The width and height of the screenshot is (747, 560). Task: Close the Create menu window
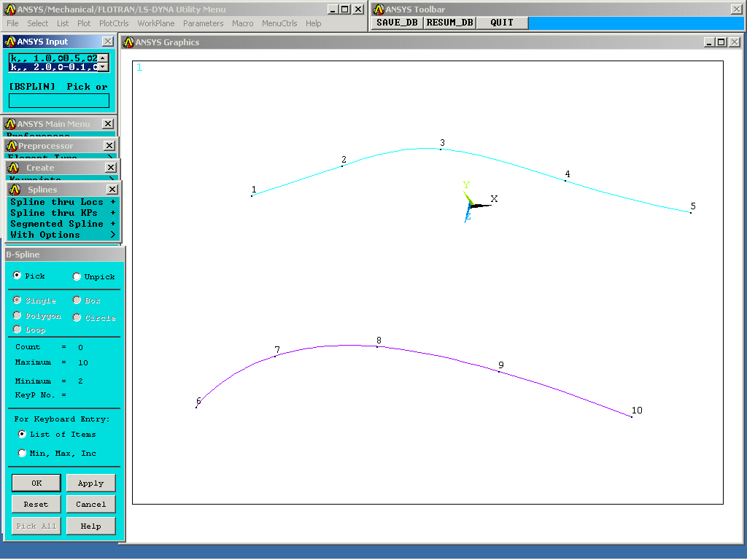coord(111,168)
